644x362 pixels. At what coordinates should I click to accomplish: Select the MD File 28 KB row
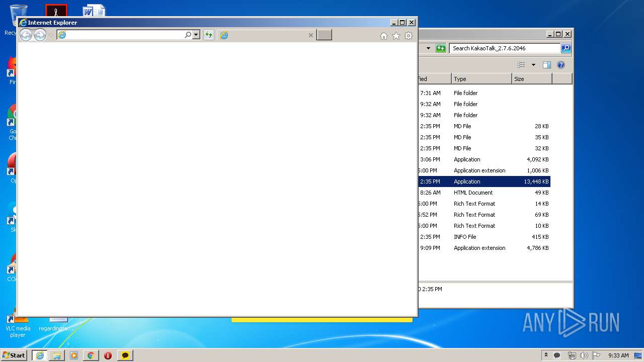tap(485, 126)
